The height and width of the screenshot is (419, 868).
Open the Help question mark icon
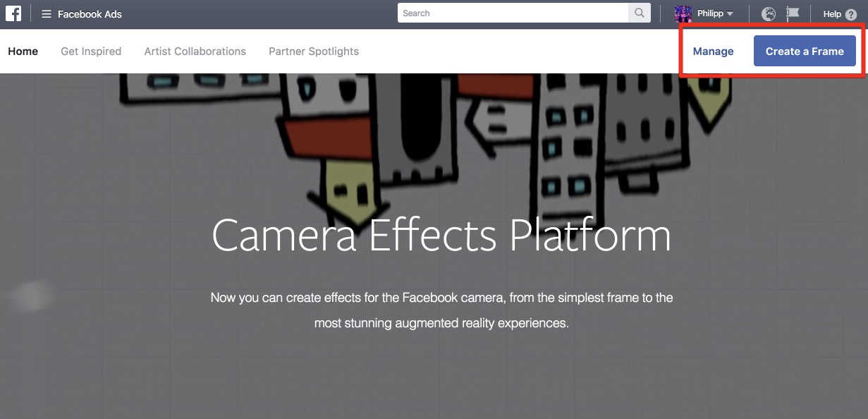pos(851,14)
